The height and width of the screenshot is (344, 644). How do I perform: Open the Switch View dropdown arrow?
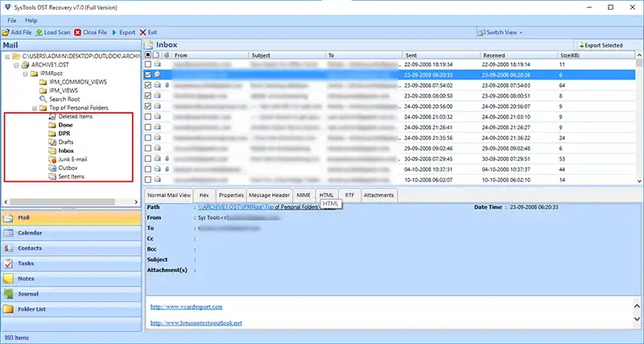coord(521,32)
